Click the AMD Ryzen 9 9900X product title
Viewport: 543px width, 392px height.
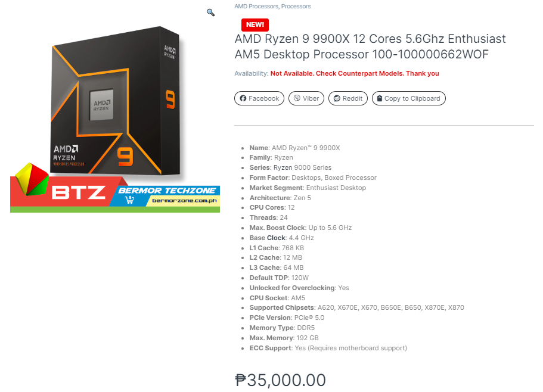[370, 46]
